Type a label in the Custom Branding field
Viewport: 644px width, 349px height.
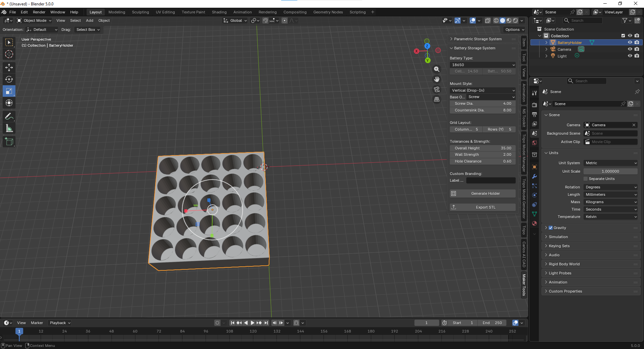click(x=490, y=180)
